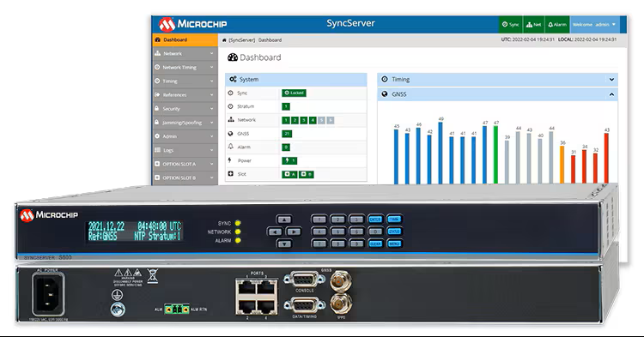The image size is (644, 337).
Task: Open the Security sidebar menu
Action: pos(185,109)
